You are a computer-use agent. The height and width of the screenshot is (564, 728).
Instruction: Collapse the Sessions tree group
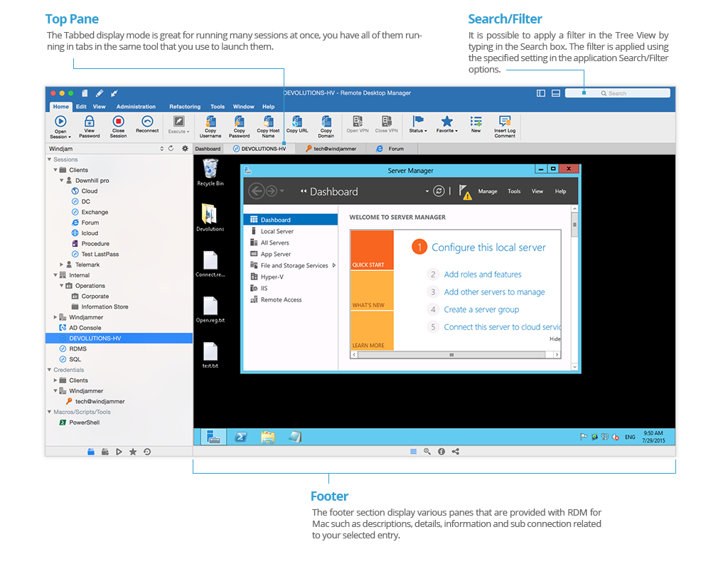tap(50, 159)
